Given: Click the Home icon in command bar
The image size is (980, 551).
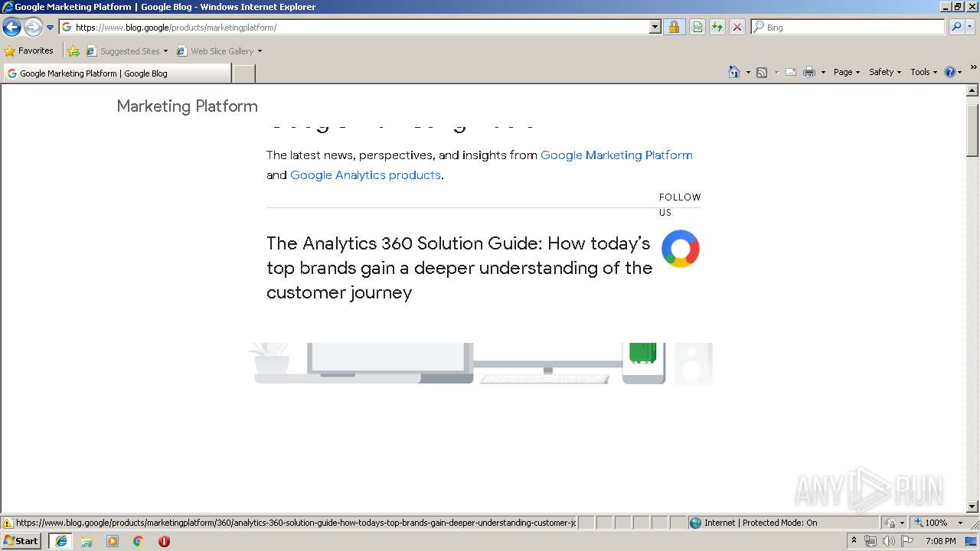Looking at the screenshot, I should [x=734, y=72].
